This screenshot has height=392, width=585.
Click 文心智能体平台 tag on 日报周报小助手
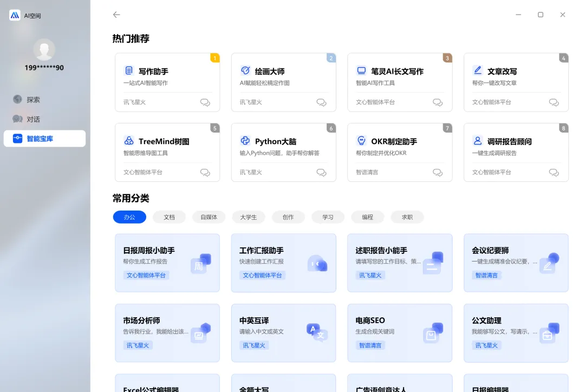click(146, 275)
